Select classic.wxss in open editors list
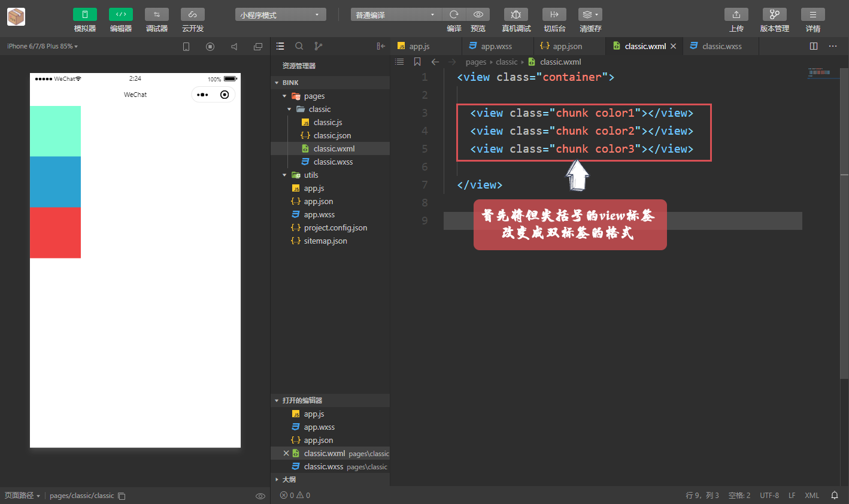849x504 pixels. [x=330, y=466]
